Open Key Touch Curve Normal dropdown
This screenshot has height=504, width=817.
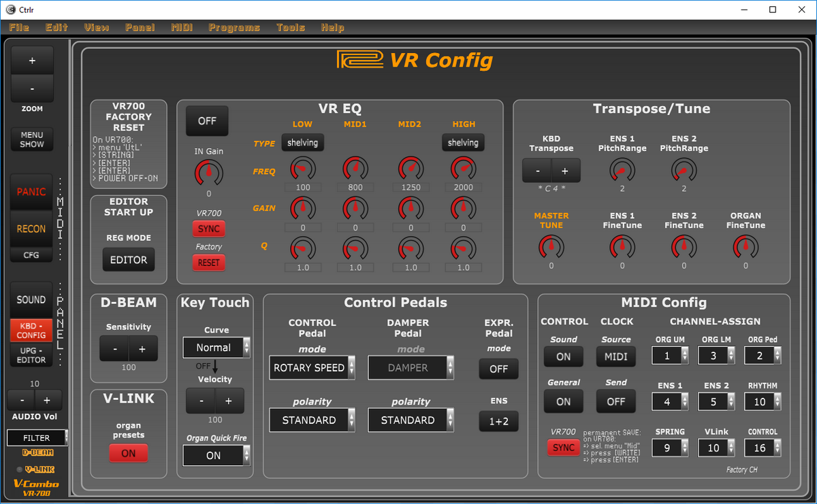click(x=217, y=348)
